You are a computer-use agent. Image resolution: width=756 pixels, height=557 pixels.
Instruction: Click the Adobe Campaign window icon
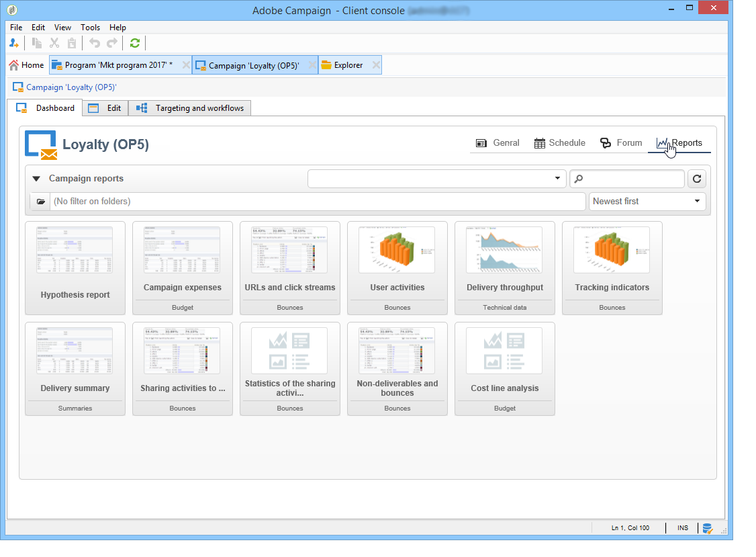[12, 9]
